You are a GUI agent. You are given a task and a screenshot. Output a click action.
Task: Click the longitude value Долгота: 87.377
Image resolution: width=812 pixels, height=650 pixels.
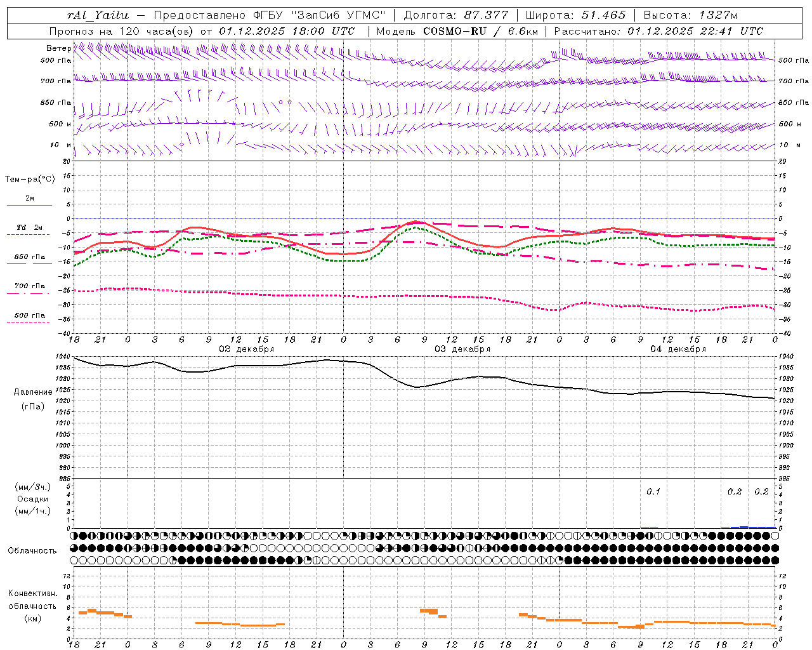click(x=456, y=15)
